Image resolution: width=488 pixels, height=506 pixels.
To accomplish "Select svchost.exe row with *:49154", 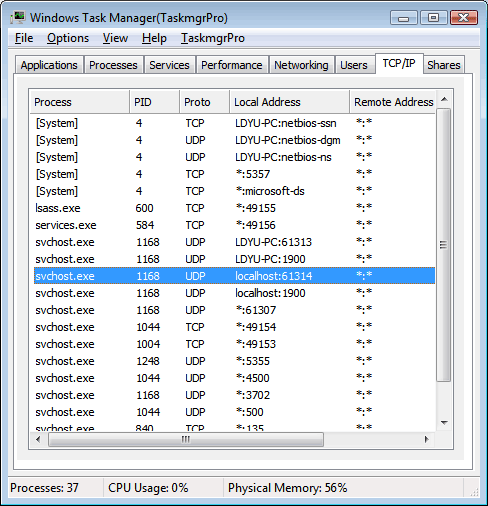I will pyautogui.click(x=234, y=327).
